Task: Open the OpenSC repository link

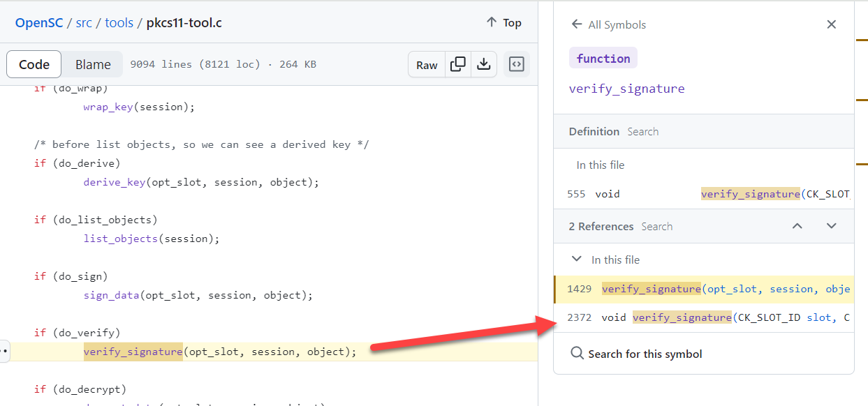Action: coord(38,23)
